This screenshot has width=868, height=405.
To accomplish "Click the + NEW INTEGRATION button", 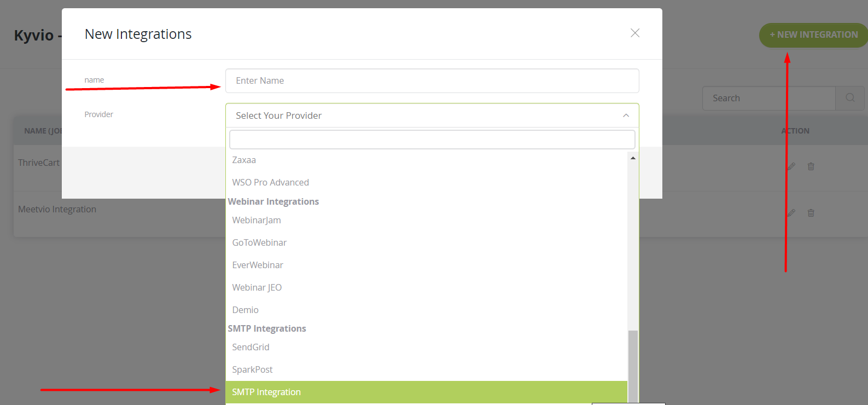I will pos(813,34).
